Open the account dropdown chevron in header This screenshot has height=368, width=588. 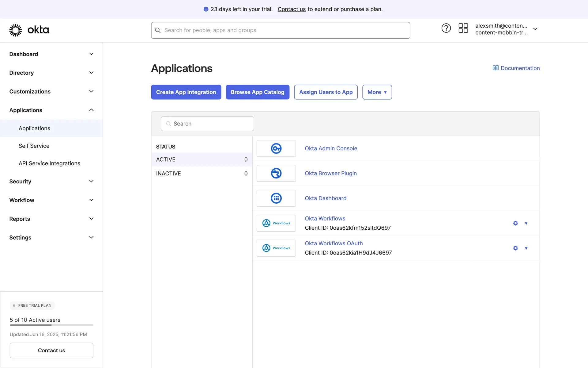pyautogui.click(x=535, y=29)
